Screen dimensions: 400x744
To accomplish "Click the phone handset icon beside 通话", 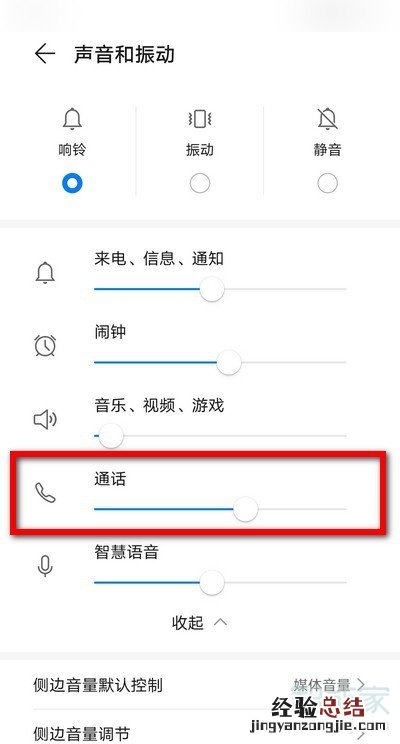I will pyautogui.click(x=45, y=493).
